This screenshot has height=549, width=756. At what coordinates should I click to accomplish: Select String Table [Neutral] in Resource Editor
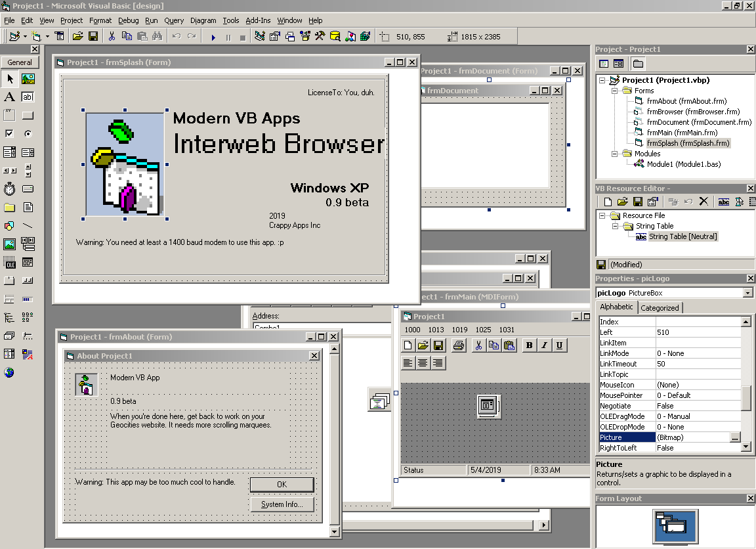(x=682, y=236)
